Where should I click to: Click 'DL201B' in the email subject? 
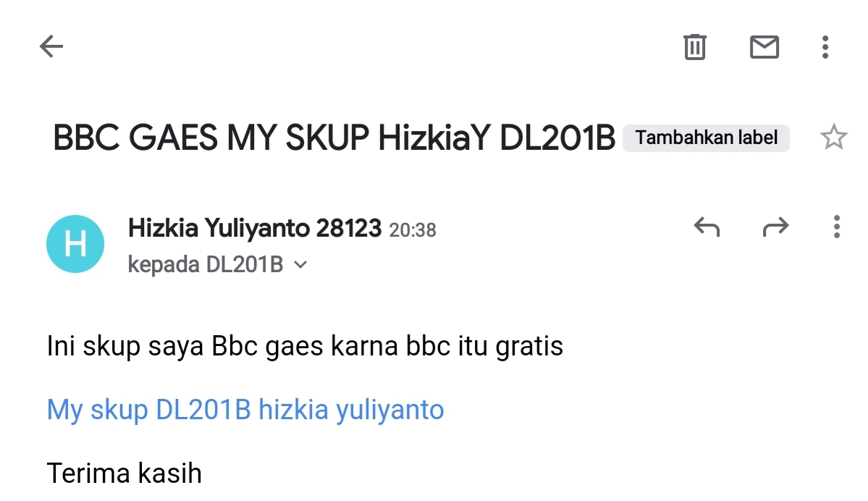click(557, 138)
